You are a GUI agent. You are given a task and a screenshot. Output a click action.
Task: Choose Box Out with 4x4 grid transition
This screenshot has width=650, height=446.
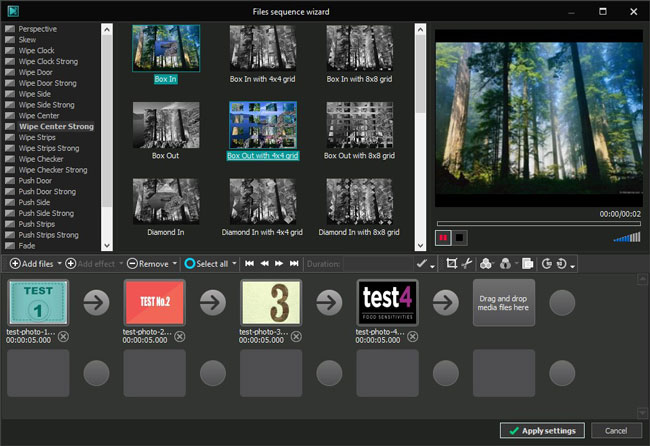(x=263, y=125)
